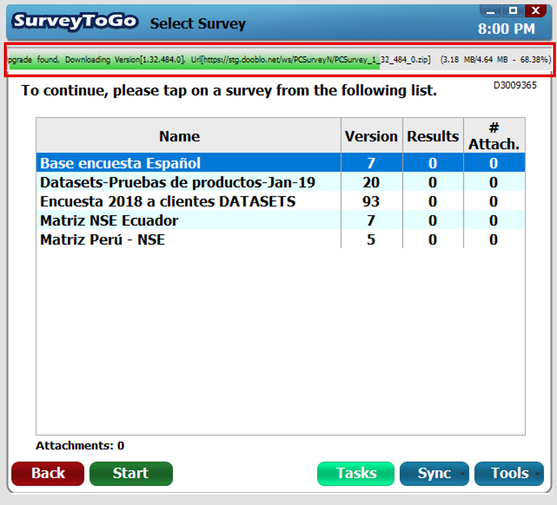Click the upgrade download progress bar
This screenshot has height=505, width=557.
[x=279, y=59]
